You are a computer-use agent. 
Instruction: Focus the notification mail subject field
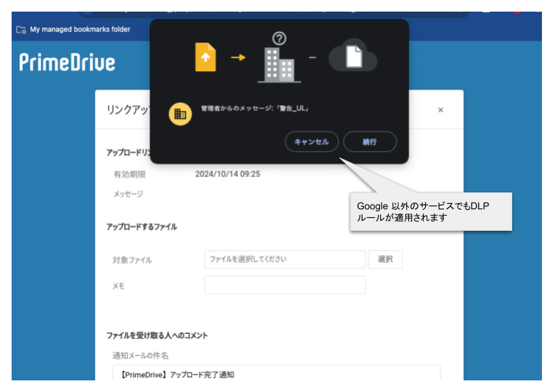[277, 374]
